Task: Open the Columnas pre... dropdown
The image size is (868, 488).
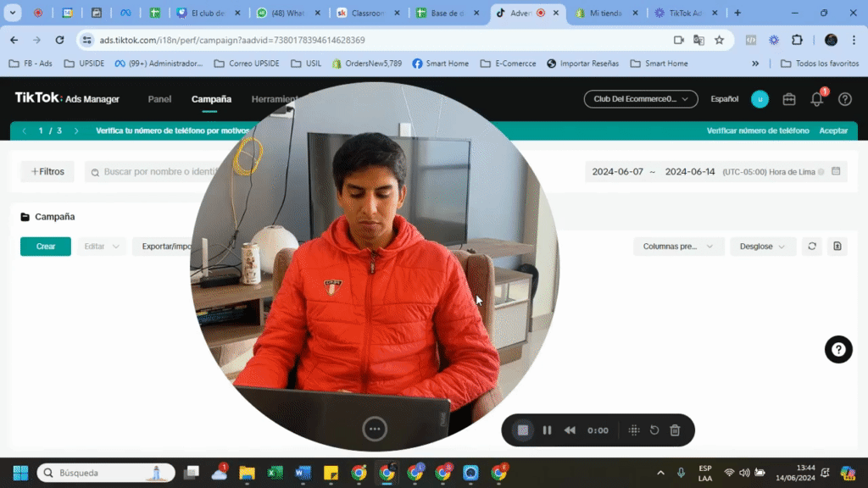Action: coord(678,246)
